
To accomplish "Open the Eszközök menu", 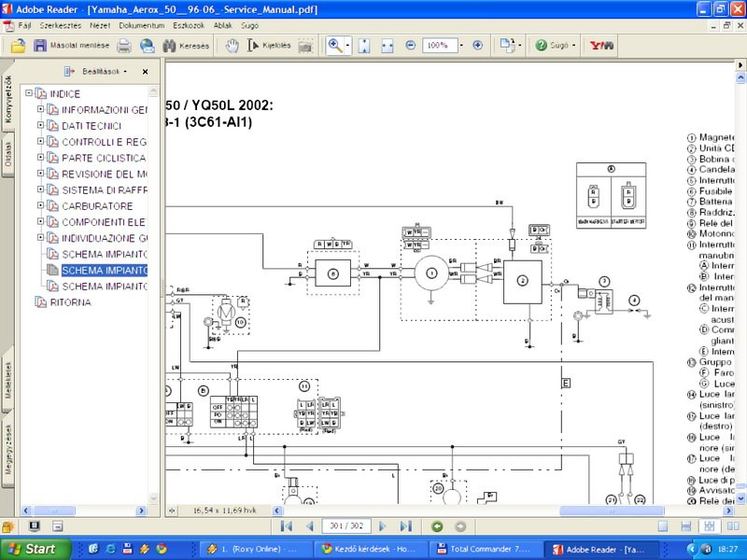I will 189,25.
